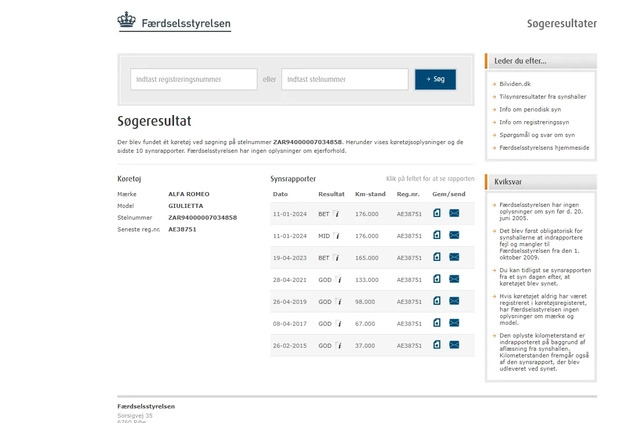The height and width of the screenshot is (423, 644).
Task: Open Spørgsmål og svar om syn
Action: [537, 135]
